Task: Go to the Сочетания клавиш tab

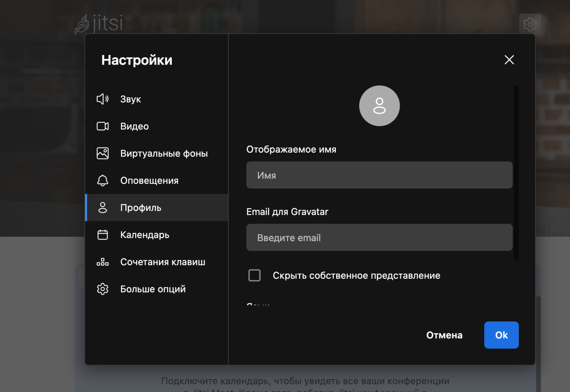Action: 163,262
